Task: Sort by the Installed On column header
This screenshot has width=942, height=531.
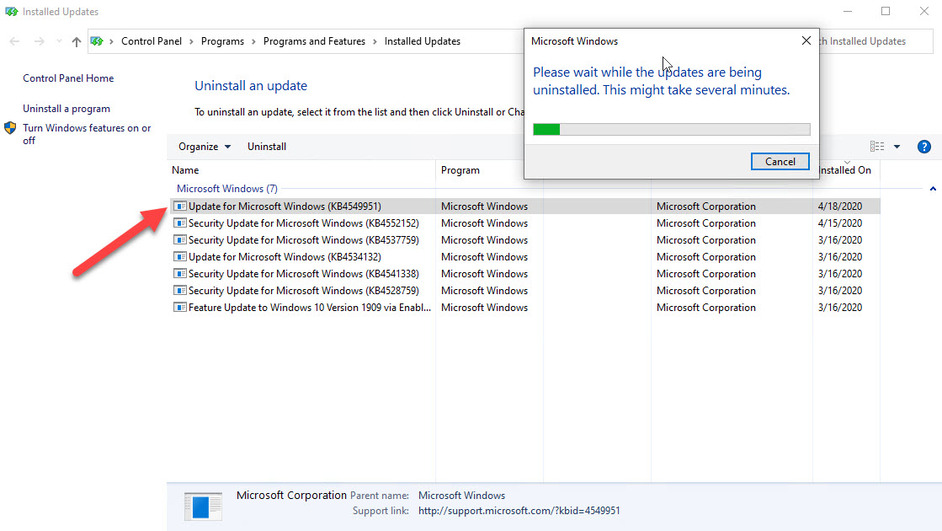Action: (846, 170)
